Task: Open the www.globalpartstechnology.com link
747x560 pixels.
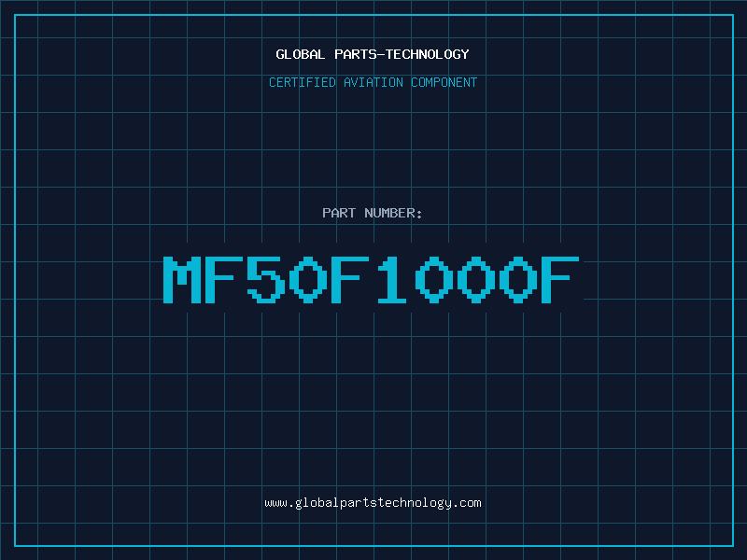Action: (x=373, y=503)
